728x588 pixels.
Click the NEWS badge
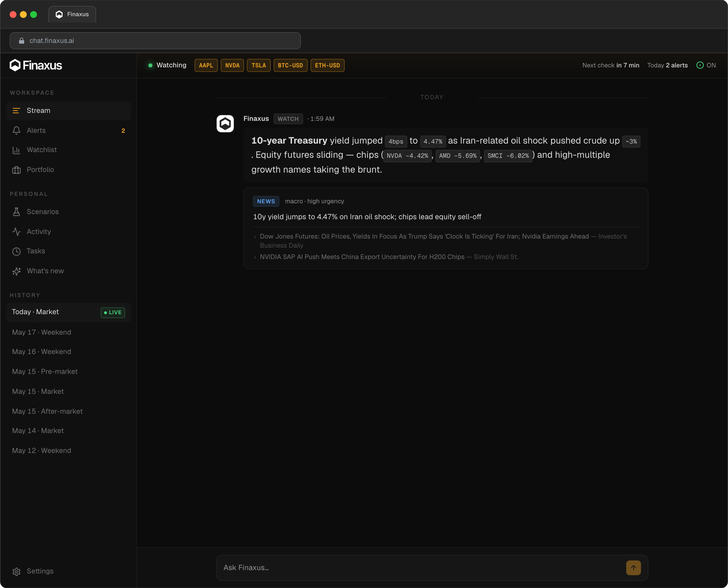[x=266, y=201]
